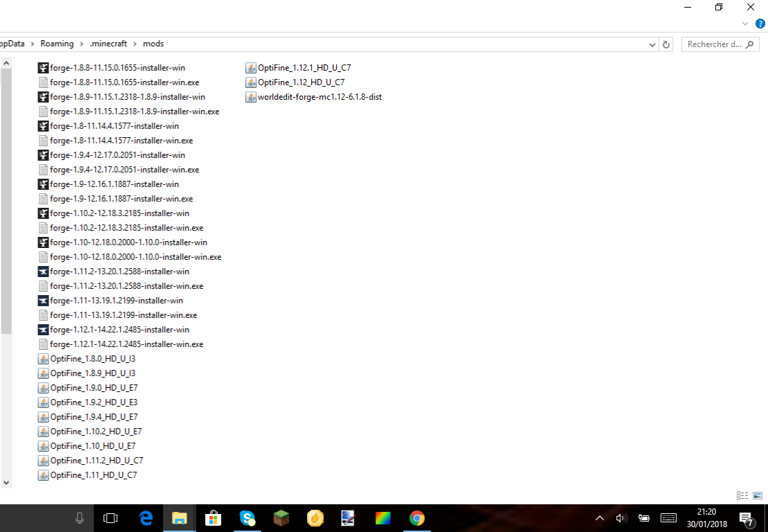The width and height of the screenshot is (768, 532).
Task: Open the AppData breadcrumb chevron
Action: 33,44
